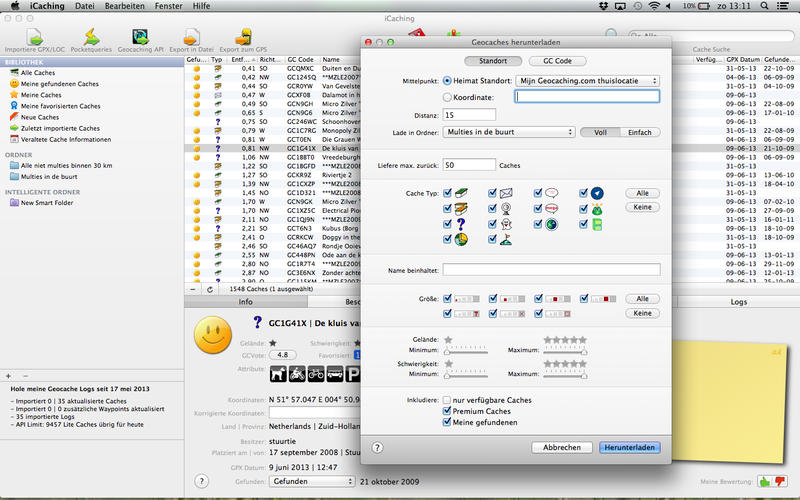Click the Abbrechen button

tap(562, 447)
